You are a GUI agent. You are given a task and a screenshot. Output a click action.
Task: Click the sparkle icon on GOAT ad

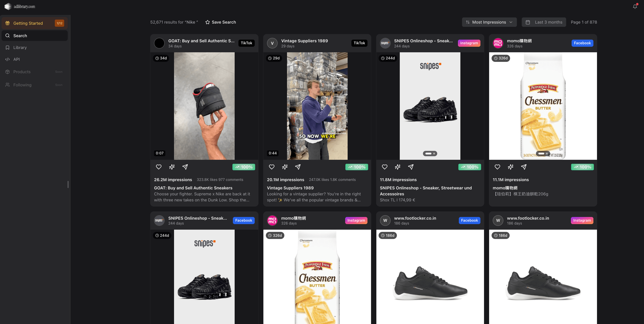pos(172,167)
